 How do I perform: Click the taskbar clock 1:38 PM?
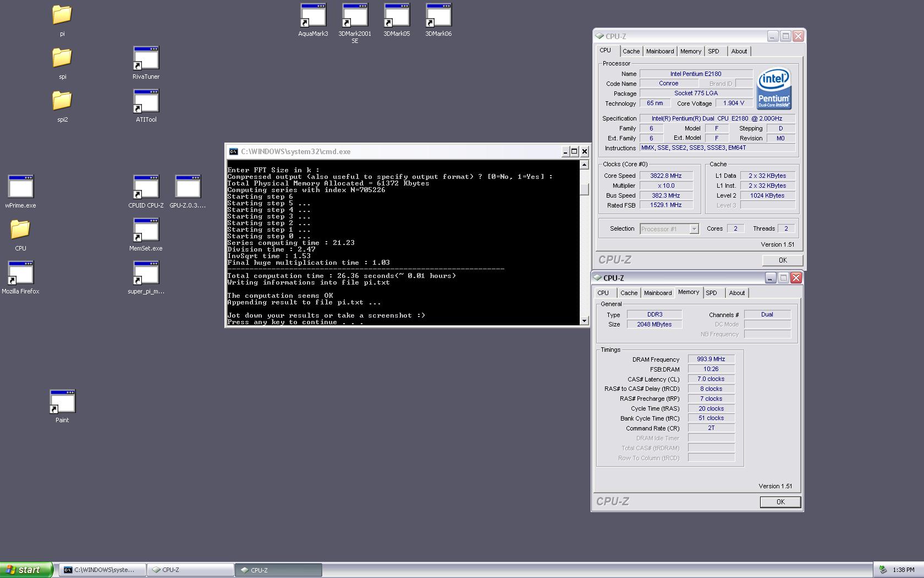[904, 570]
